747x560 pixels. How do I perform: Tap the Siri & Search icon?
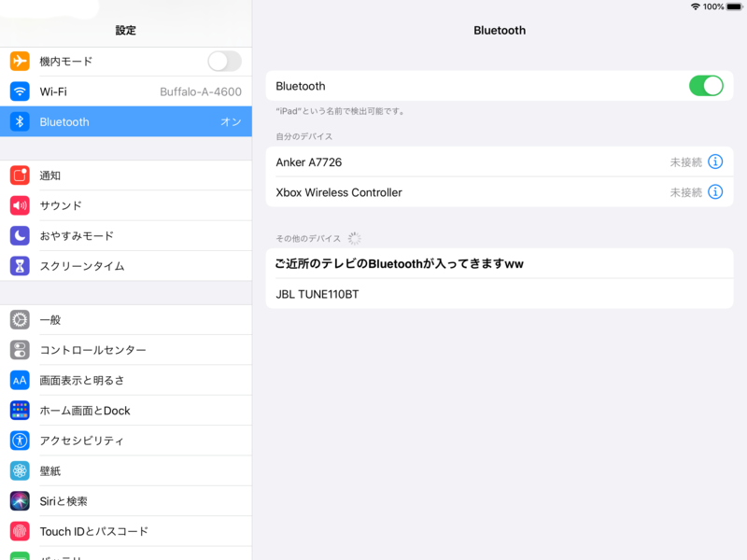[20, 501]
